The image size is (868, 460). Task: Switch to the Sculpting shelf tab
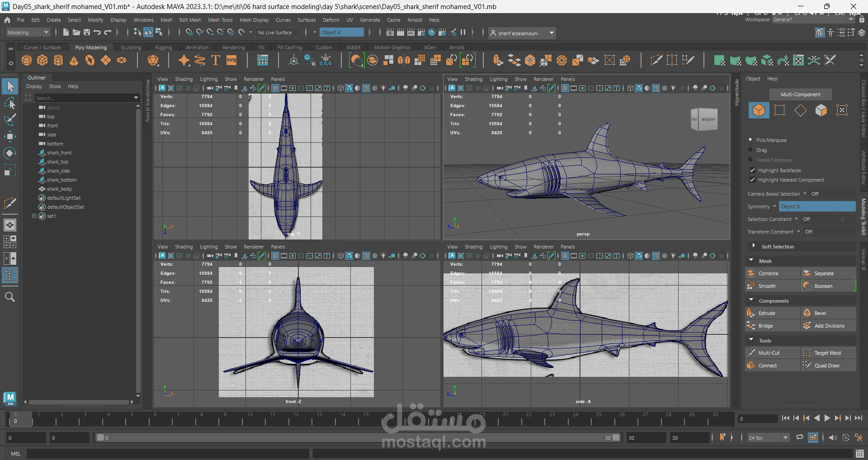pyautogui.click(x=131, y=47)
